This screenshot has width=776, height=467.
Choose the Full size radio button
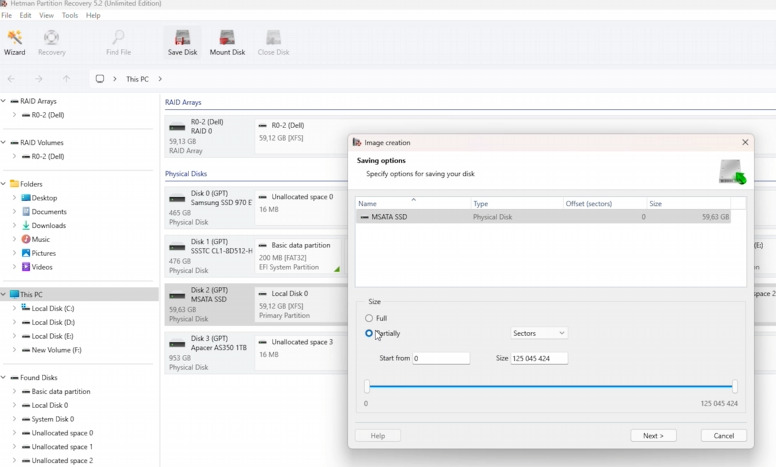click(369, 318)
